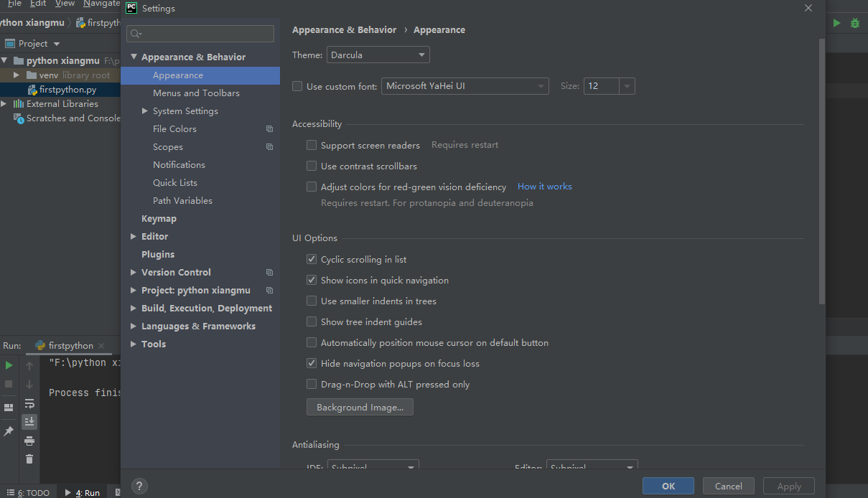Expand Build, Execution, Deployment section
This screenshot has width=868, height=498.
click(x=134, y=309)
